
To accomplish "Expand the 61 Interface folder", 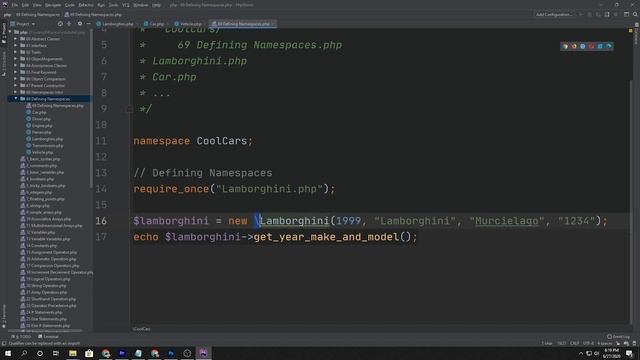I will pyautogui.click(x=16, y=45).
